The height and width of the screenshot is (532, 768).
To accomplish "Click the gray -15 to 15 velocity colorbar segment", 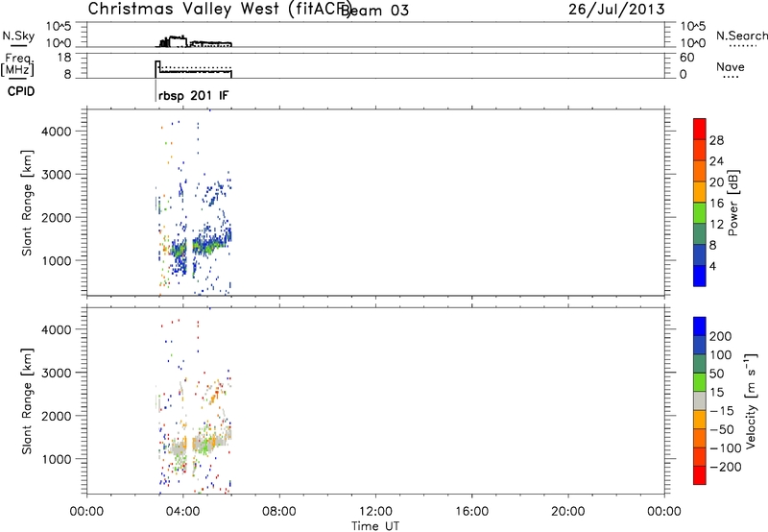I will (x=700, y=400).
